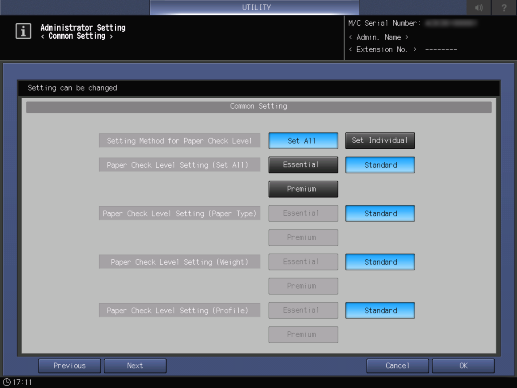The height and width of the screenshot is (388, 517).
Task: Click the 'Setting can be changed' message
Action: pyautogui.click(x=72, y=88)
